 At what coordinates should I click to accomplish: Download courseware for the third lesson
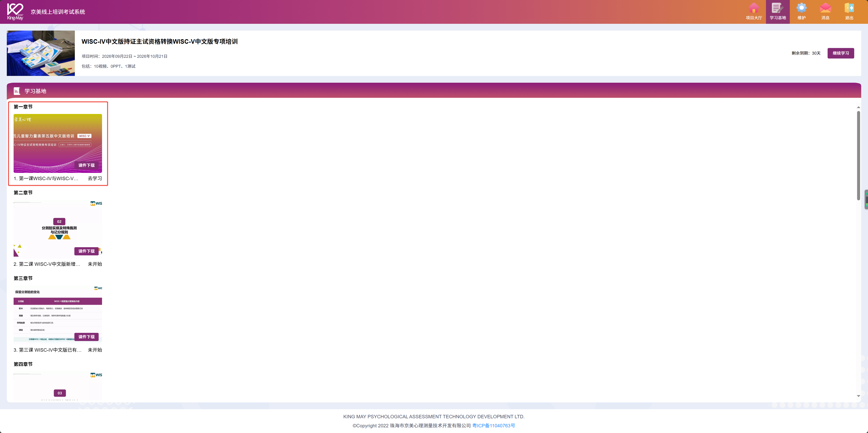(87, 337)
